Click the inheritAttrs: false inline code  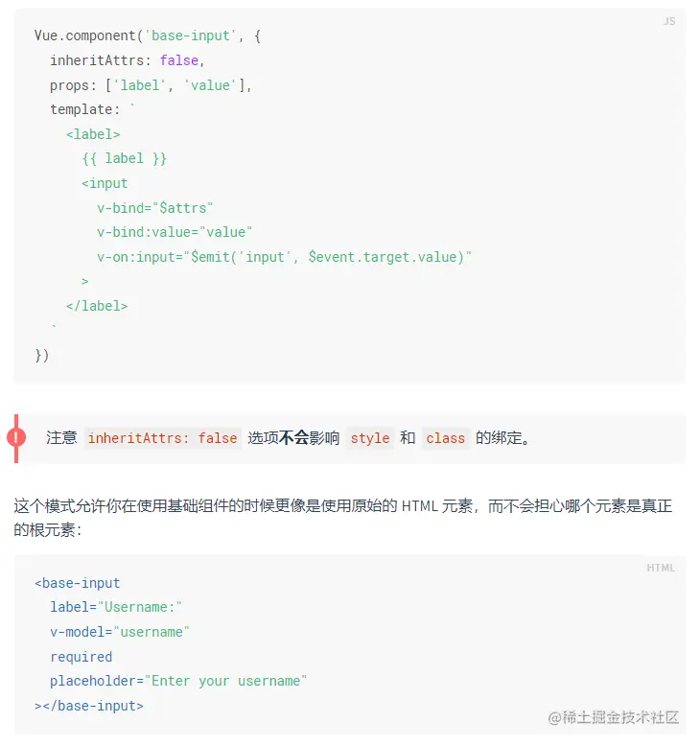(162, 438)
